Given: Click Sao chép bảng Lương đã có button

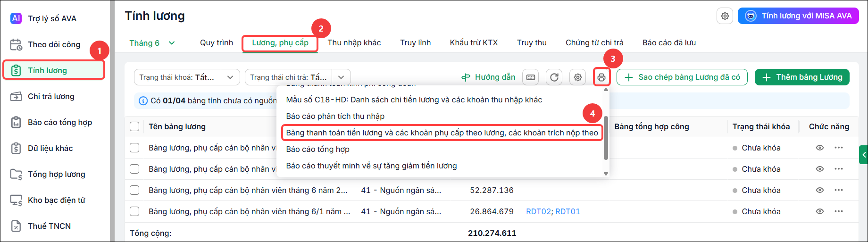Looking at the screenshot, I should pyautogui.click(x=682, y=77).
